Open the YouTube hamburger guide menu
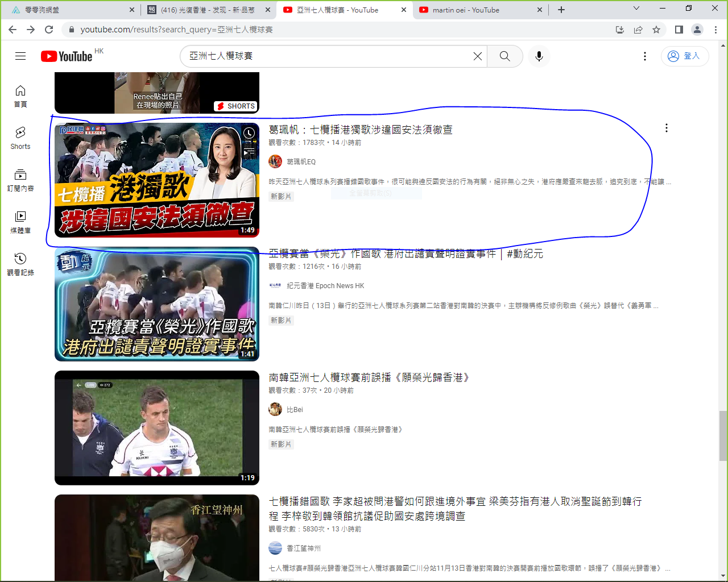 (20, 56)
